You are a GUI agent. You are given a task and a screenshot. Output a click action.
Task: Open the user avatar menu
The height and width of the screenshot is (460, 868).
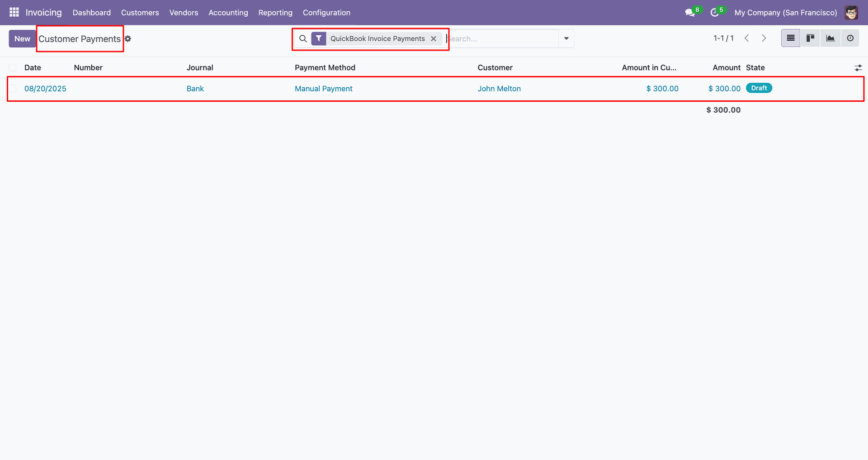851,13
